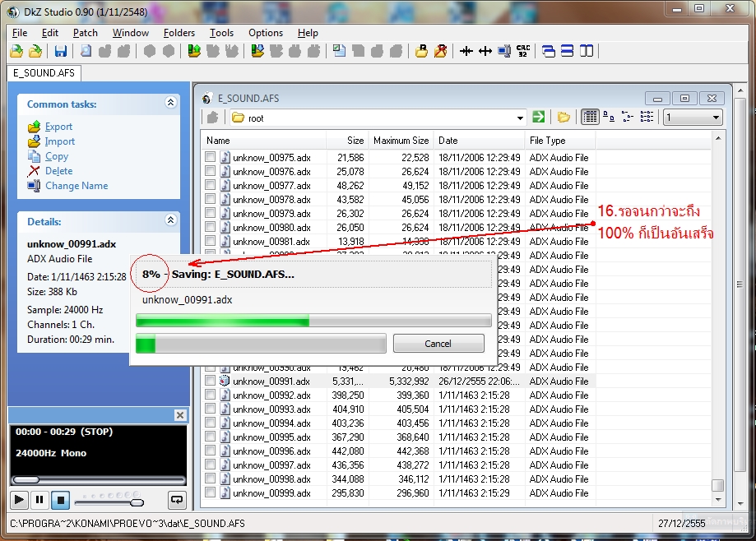Open the root path dropdown arrow
Viewport: 756px width, 541px height.
pyautogui.click(x=520, y=118)
